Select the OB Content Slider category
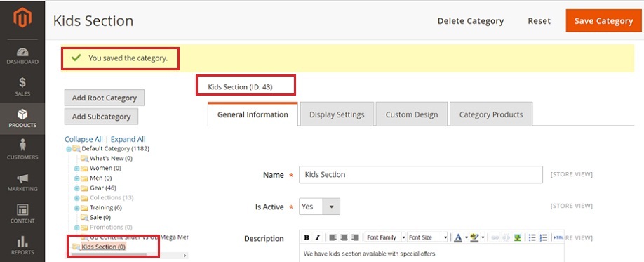Viewport: 644px width, 262px height. (139, 237)
